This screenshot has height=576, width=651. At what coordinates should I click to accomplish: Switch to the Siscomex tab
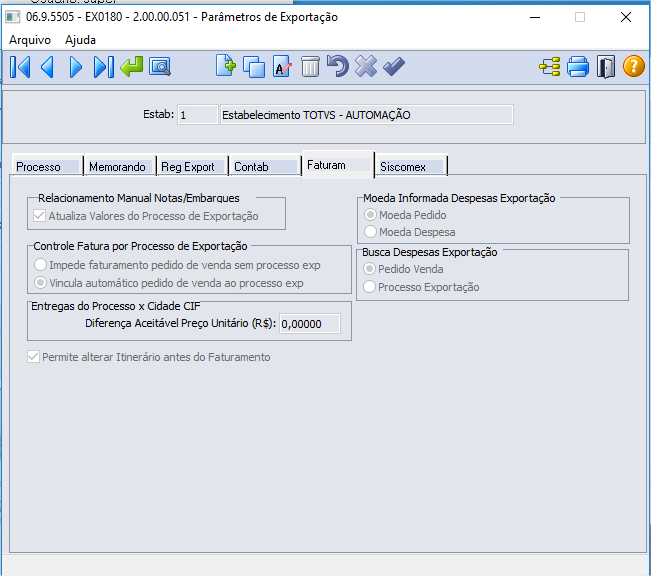pos(411,167)
